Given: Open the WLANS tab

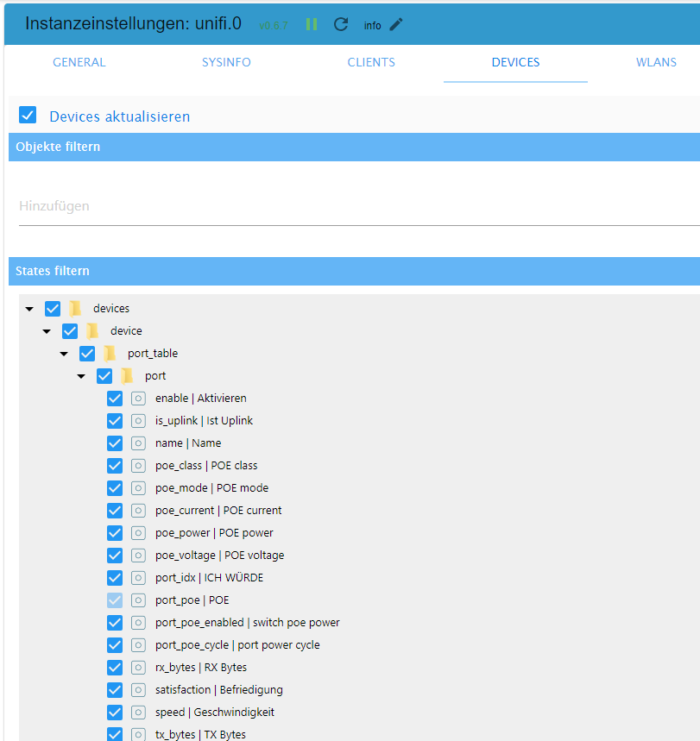Looking at the screenshot, I should click(656, 62).
